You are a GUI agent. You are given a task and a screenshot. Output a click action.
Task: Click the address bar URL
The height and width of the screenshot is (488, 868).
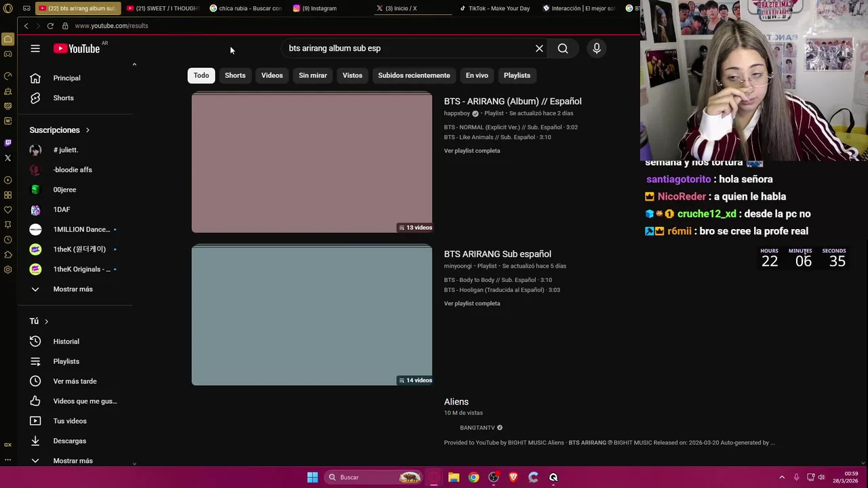(x=111, y=26)
